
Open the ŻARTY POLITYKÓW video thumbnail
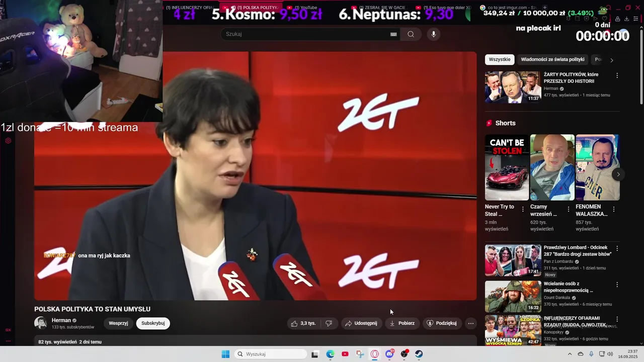pyautogui.click(x=513, y=87)
